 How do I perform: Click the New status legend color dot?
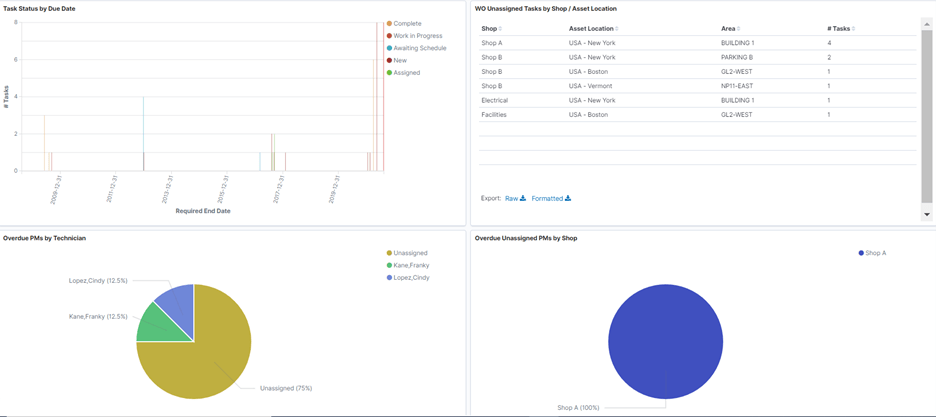tap(389, 60)
